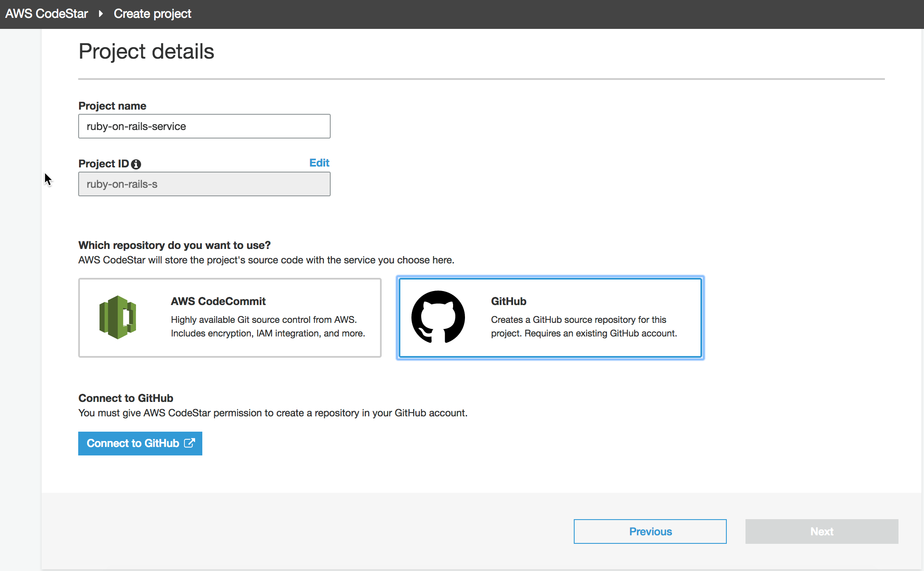
Task: Click the greyed-out Project ID field
Action: pyautogui.click(x=204, y=184)
